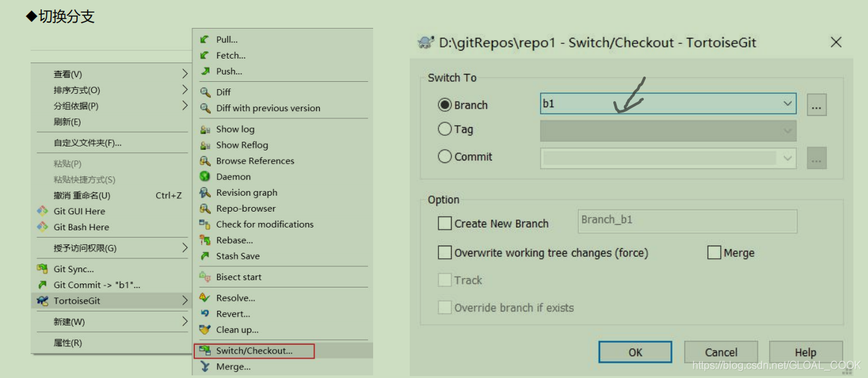Viewport: 868px width, 378px height.
Task: Click OK in Switch/Checkout dialog
Action: pos(635,352)
